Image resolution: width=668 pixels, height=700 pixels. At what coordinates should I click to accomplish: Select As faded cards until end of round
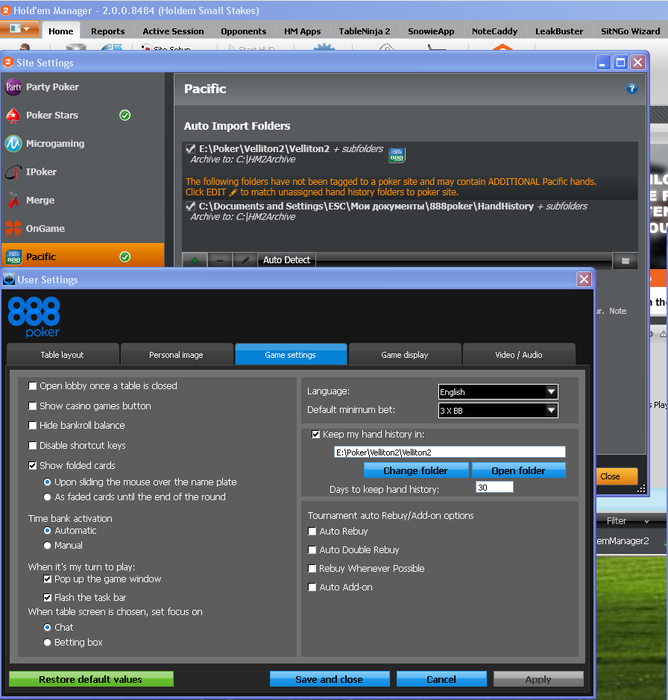coord(47,497)
